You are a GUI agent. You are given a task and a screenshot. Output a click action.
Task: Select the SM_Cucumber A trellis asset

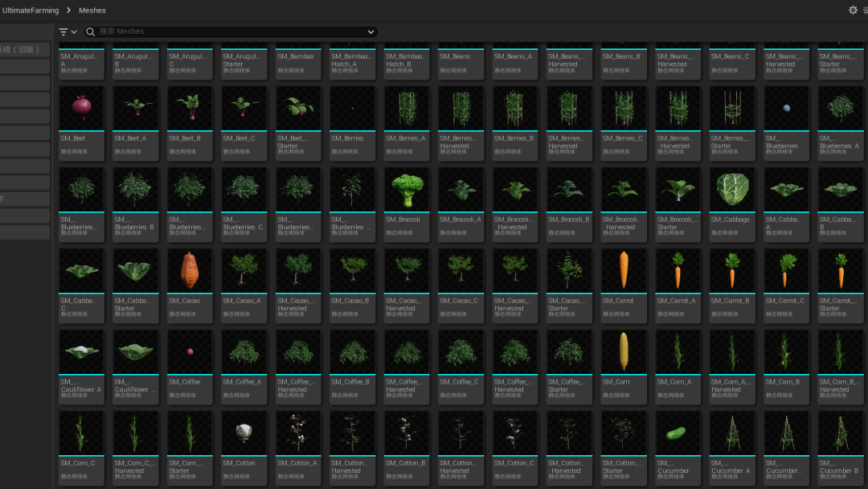732,449
